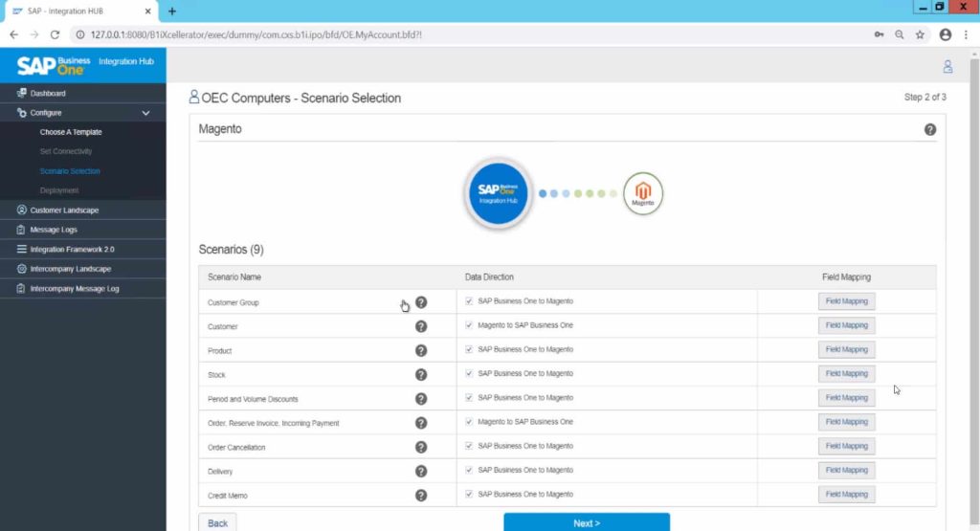
Task: Bookmark this page with star icon
Action: [920, 35]
